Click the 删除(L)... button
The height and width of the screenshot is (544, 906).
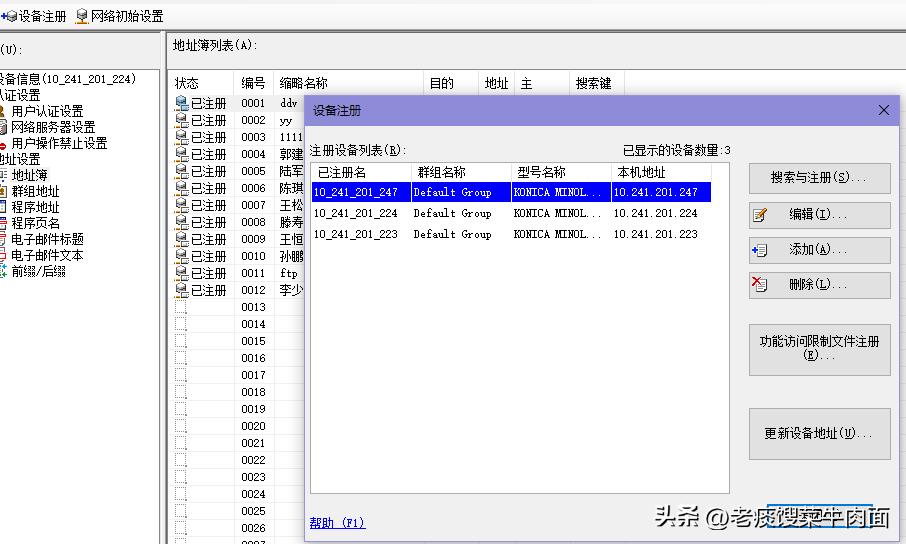point(819,285)
